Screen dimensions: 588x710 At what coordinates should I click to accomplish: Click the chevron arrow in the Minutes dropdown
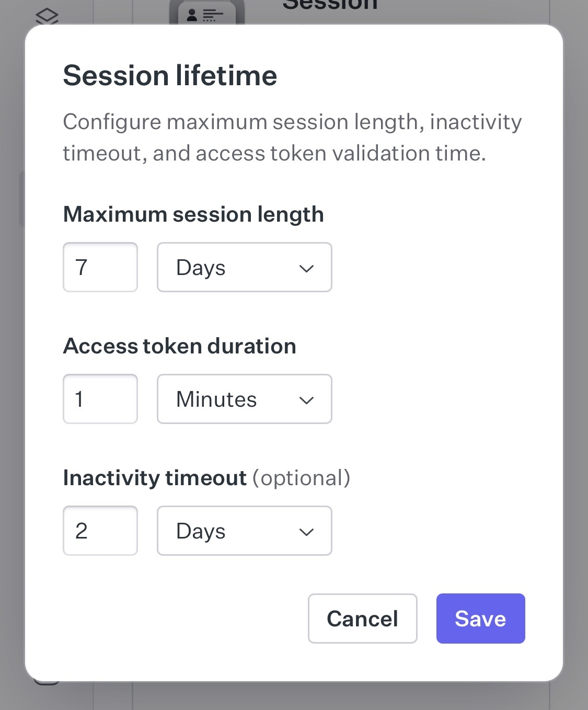tap(306, 400)
